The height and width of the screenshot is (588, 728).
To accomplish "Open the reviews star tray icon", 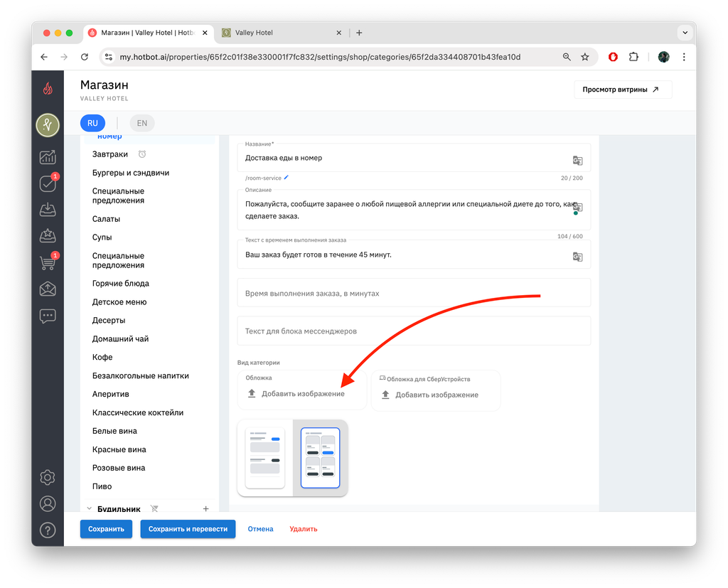I will [48, 236].
